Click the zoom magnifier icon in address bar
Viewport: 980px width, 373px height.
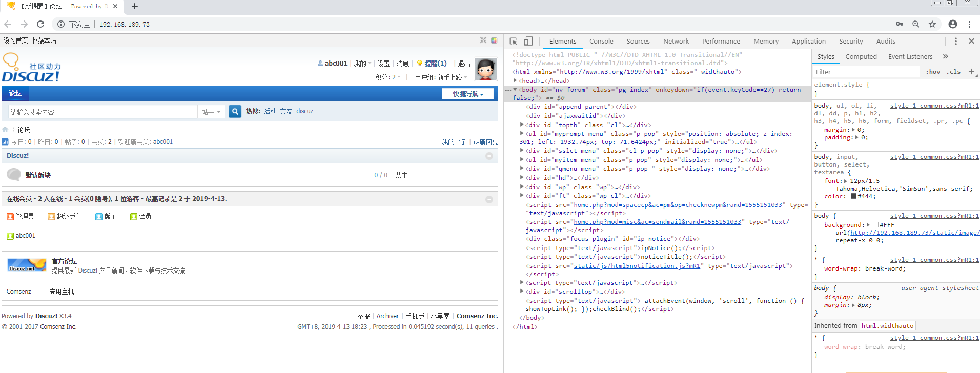point(916,24)
